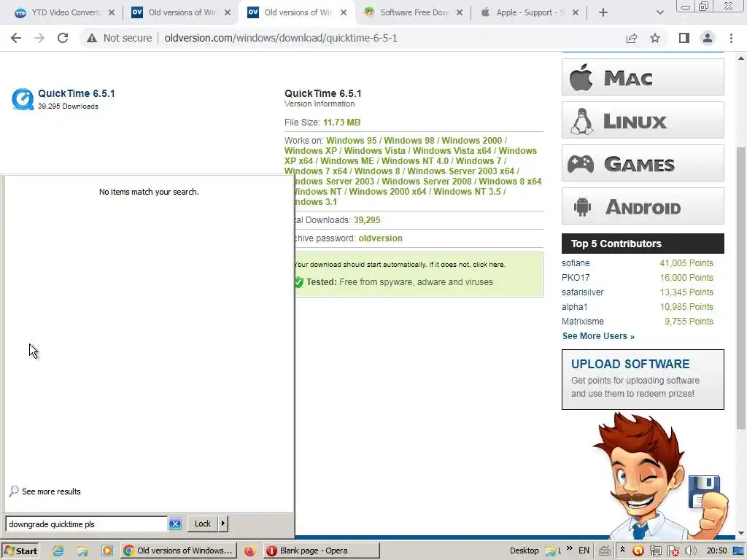Open the Not secure site information
Image resolution: width=747 pixels, height=560 pixels.
(x=119, y=38)
